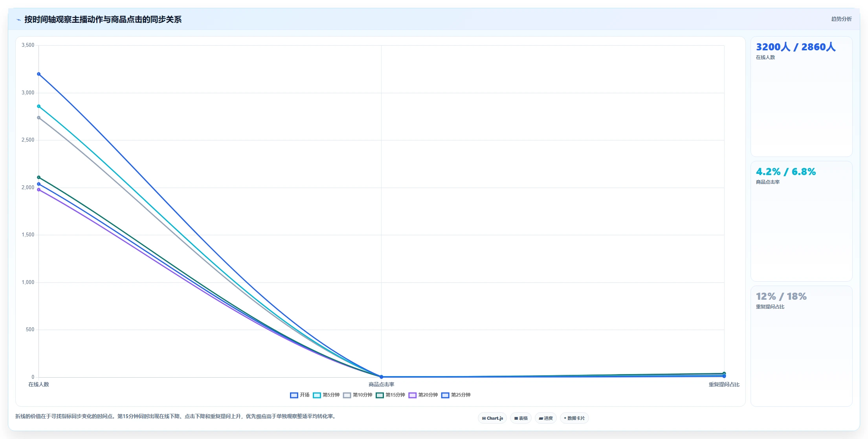Screen dimensions: 868x439
Task: Click the cyan 第5分钟 data point on 在线人数
Action: (x=39, y=106)
